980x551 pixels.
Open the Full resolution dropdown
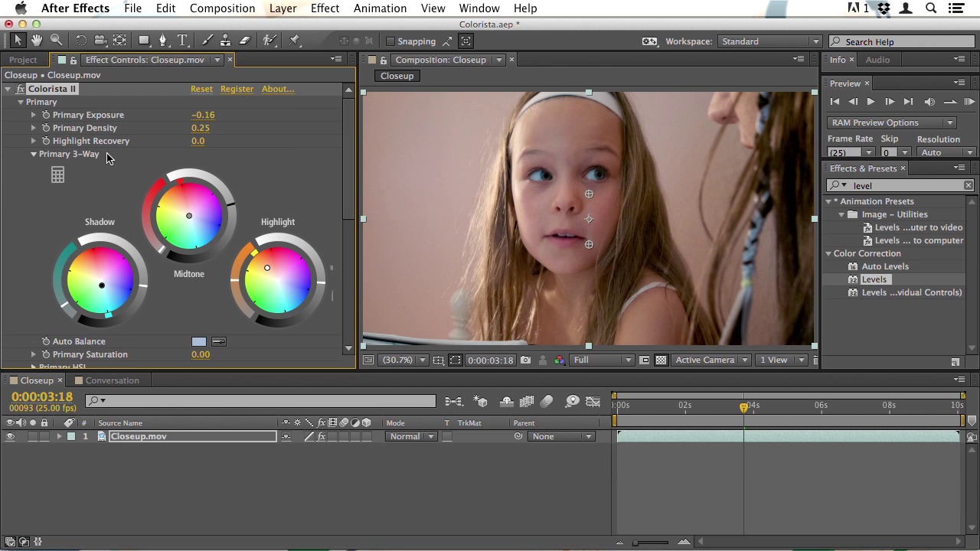[603, 360]
